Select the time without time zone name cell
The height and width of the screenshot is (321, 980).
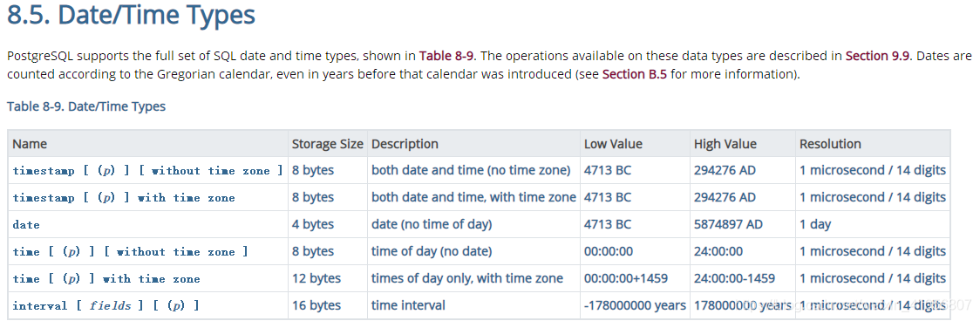[x=148, y=251]
